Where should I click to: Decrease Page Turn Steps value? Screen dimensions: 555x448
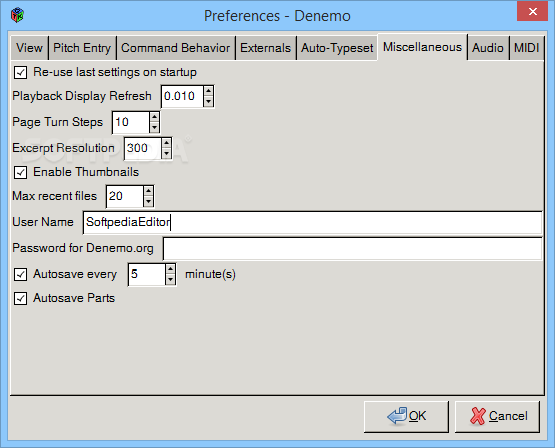point(154,127)
